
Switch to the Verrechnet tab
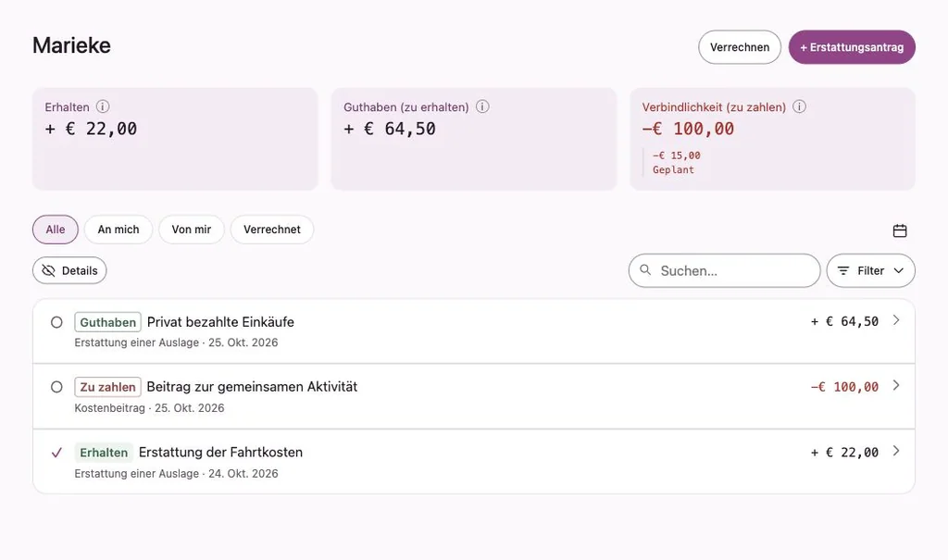pos(272,230)
